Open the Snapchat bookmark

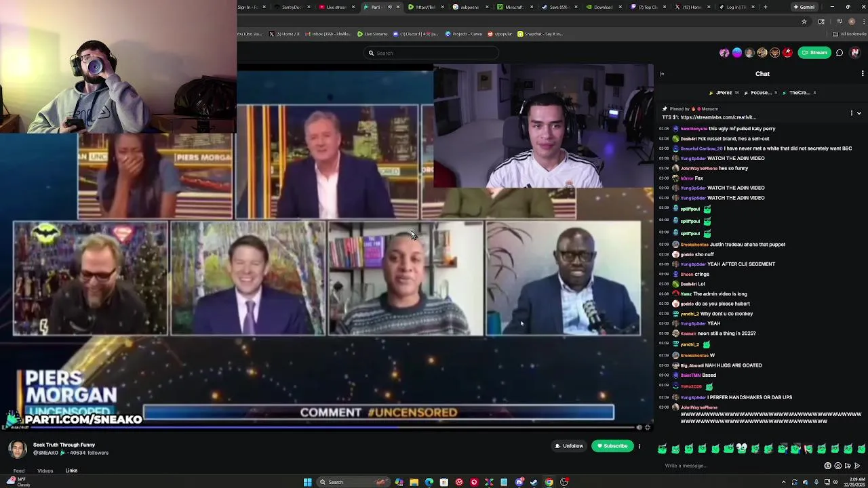pyautogui.click(x=540, y=34)
